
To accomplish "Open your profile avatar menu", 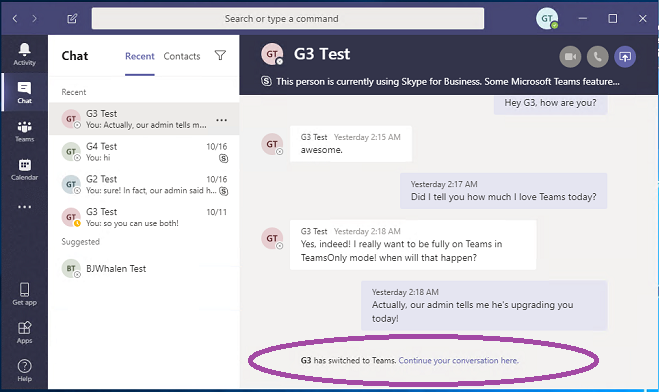I will (x=547, y=19).
